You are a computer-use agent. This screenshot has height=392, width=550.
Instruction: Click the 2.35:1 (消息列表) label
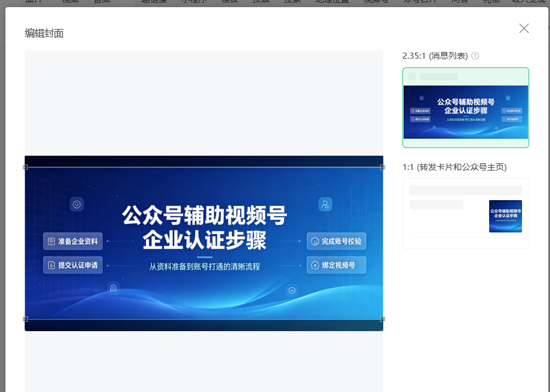click(x=435, y=56)
